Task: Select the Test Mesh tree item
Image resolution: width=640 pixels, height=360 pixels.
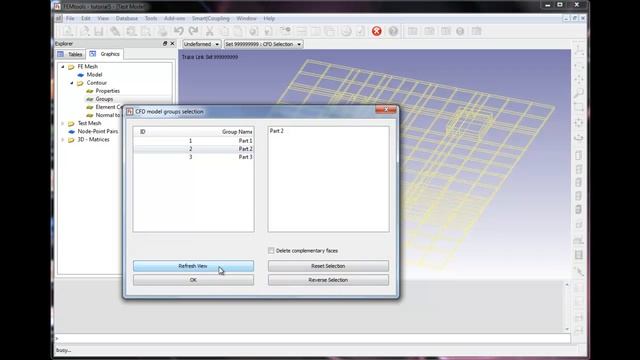Action: point(89,123)
